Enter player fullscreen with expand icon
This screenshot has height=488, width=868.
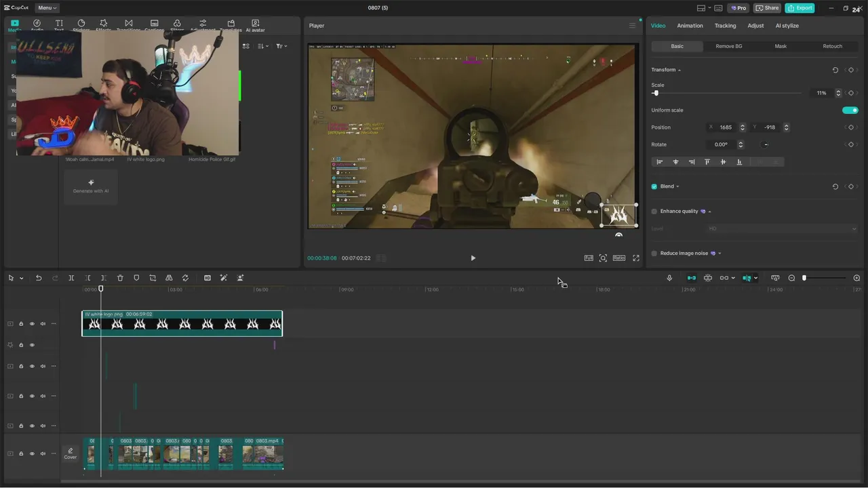636,258
